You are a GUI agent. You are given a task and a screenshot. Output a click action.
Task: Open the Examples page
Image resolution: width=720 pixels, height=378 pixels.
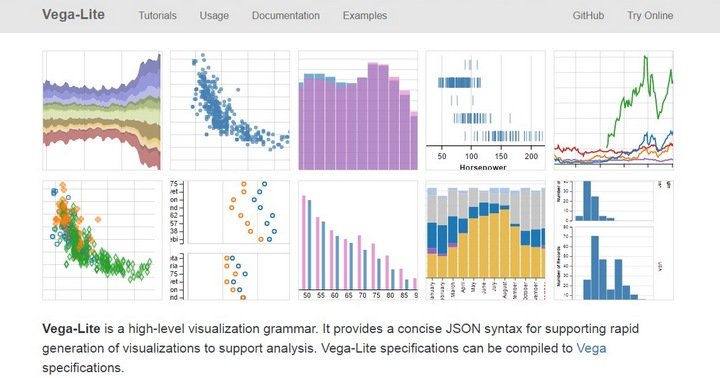[x=365, y=16]
